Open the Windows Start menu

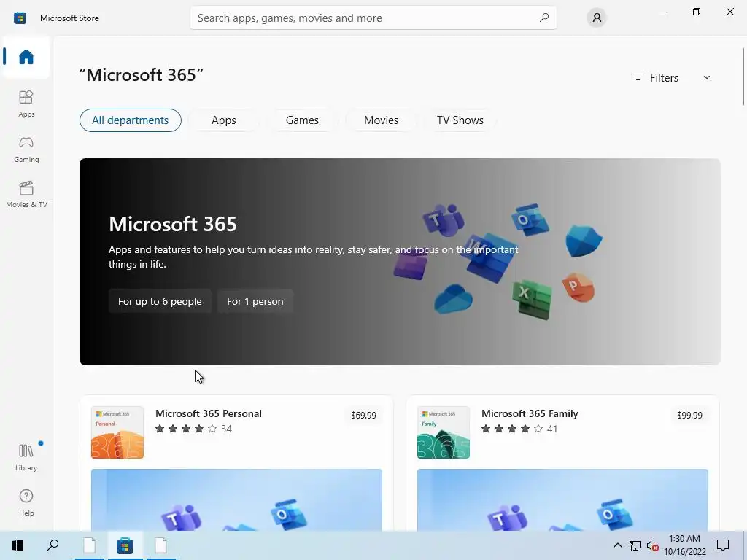pos(18,545)
